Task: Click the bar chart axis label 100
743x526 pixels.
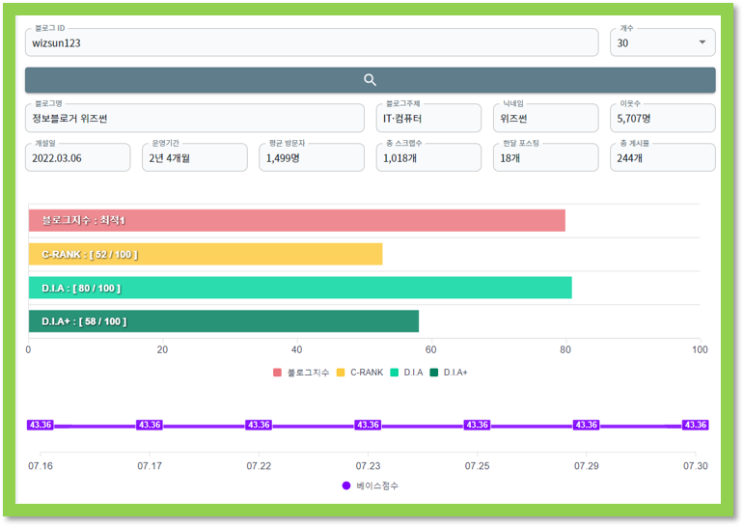Action: pos(700,350)
